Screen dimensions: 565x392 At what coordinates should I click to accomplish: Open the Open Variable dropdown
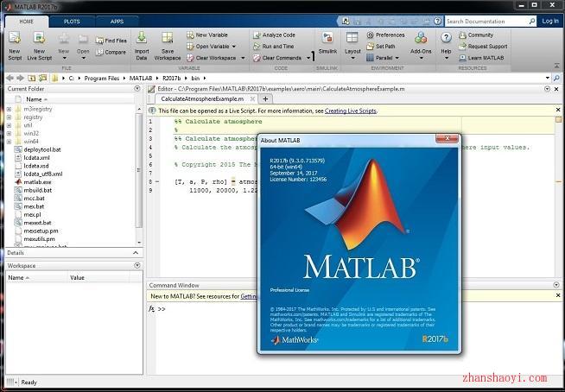[234, 47]
